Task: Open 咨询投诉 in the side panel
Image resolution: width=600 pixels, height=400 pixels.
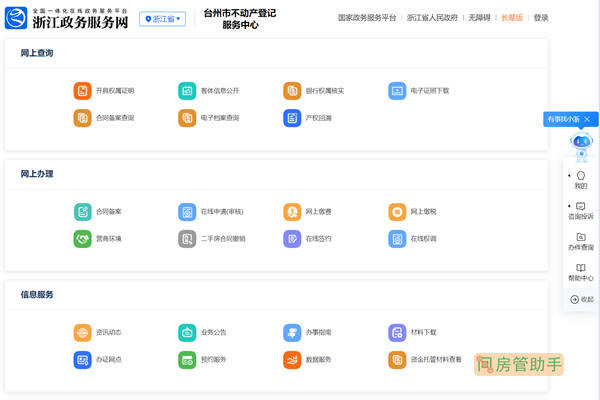Action: click(x=580, y=211)
